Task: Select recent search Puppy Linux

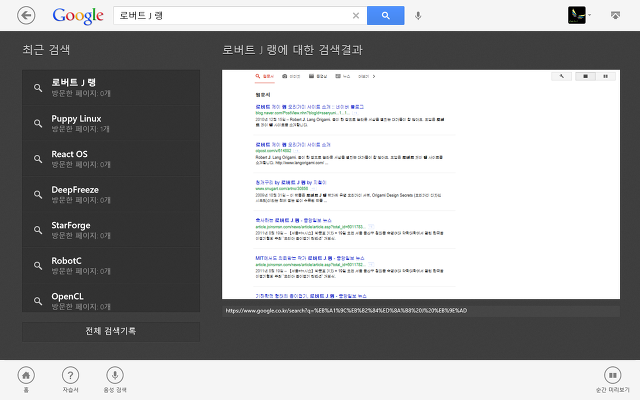Action: click(x=111, y=123)
